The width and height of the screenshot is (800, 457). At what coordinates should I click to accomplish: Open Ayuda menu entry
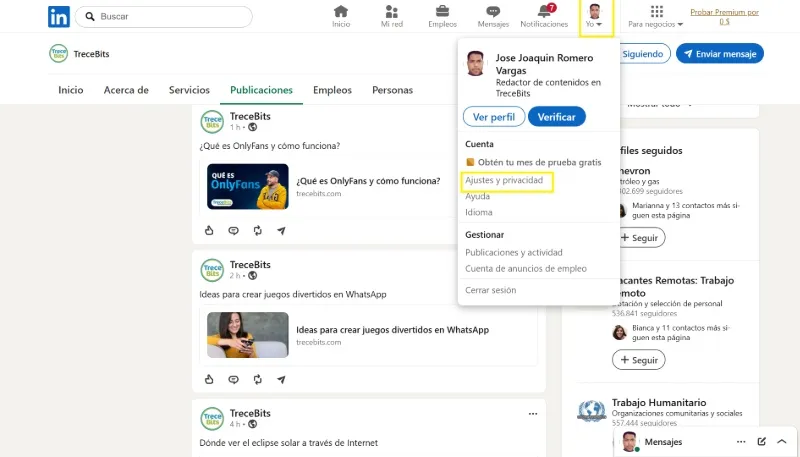click(x=478, y=196)
